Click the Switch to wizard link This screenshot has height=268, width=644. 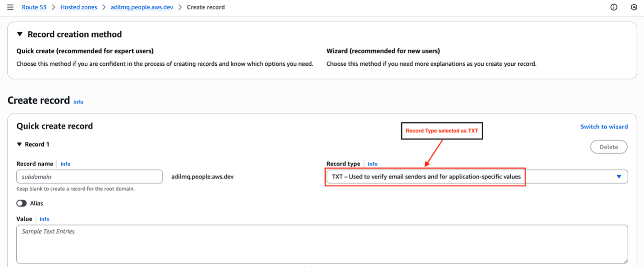[x=604, y=127]
